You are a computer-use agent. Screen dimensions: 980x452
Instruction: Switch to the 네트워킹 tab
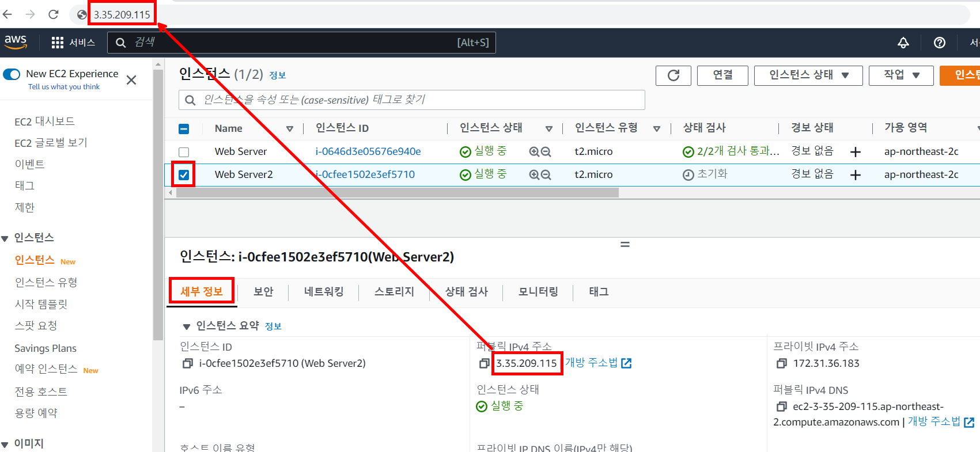(324, 292)
